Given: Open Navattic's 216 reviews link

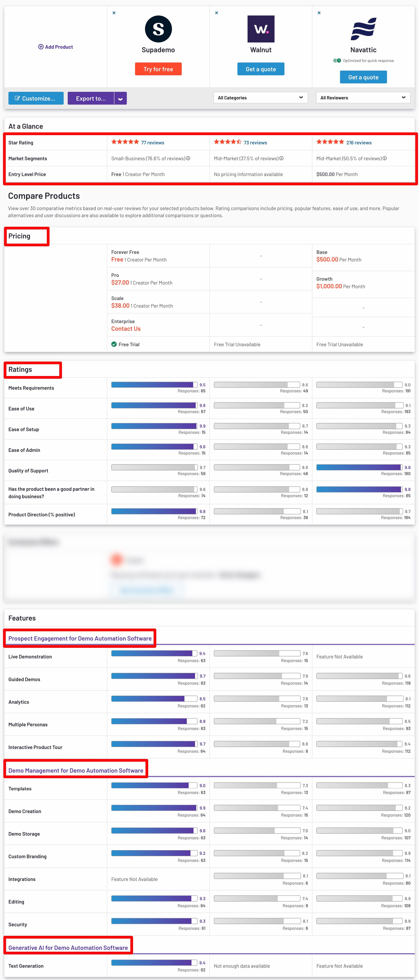Looking at the screenshot, I should (x=359, y=143).
